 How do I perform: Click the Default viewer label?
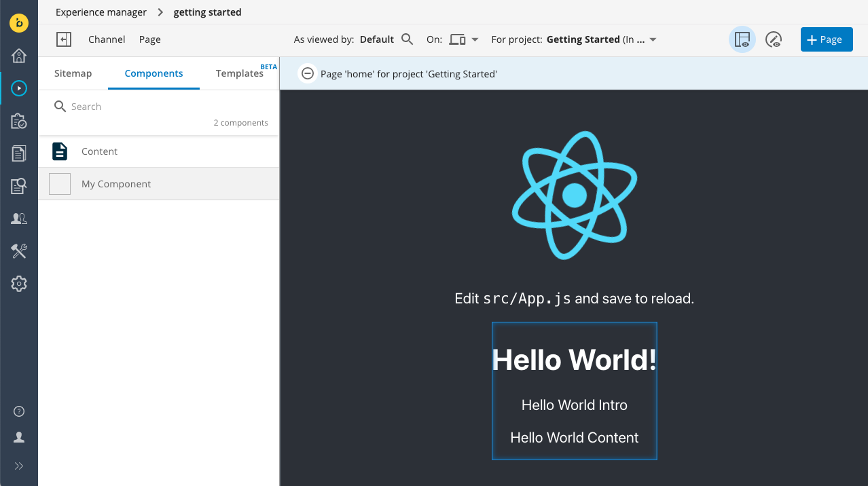(377, 39)
